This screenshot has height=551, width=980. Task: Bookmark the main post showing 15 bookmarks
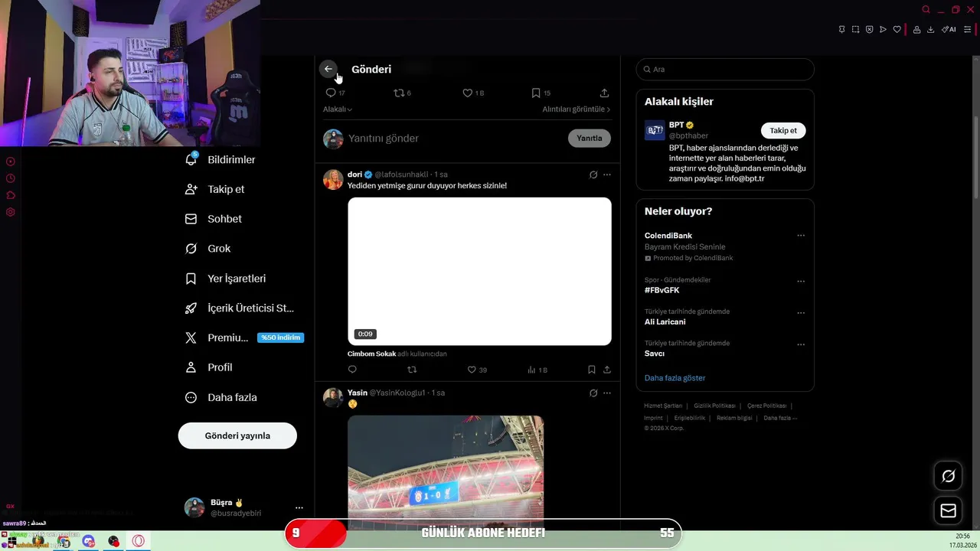(x=536, y=93)
